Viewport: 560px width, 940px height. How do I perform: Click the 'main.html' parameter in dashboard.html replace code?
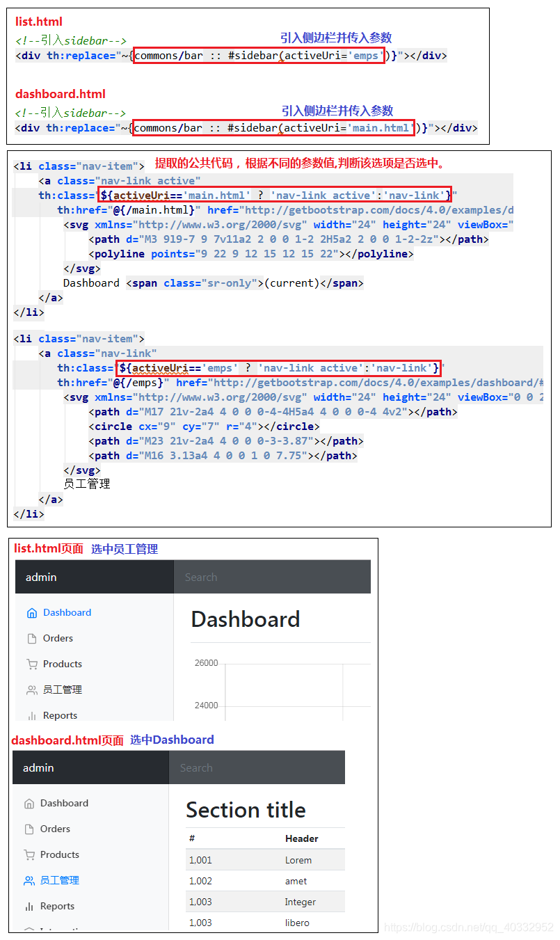[x=380, y=128]
